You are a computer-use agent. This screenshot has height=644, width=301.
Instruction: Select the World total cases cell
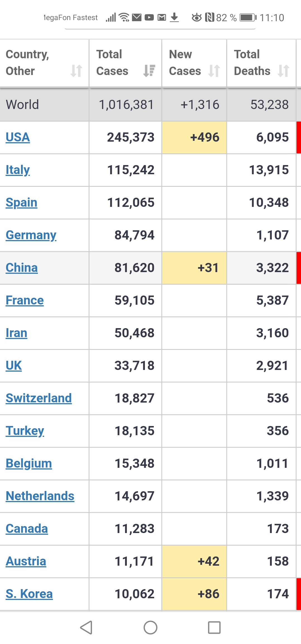tap(125, 105)
